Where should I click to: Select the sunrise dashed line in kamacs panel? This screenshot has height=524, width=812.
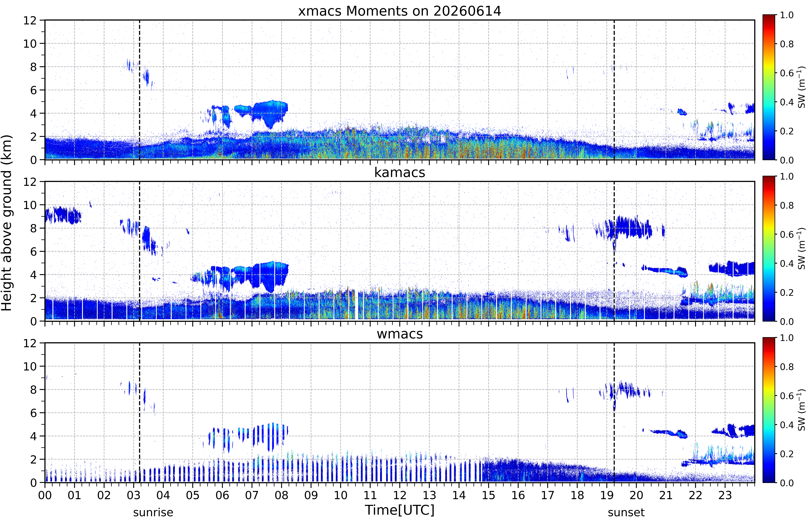[139, 251]
